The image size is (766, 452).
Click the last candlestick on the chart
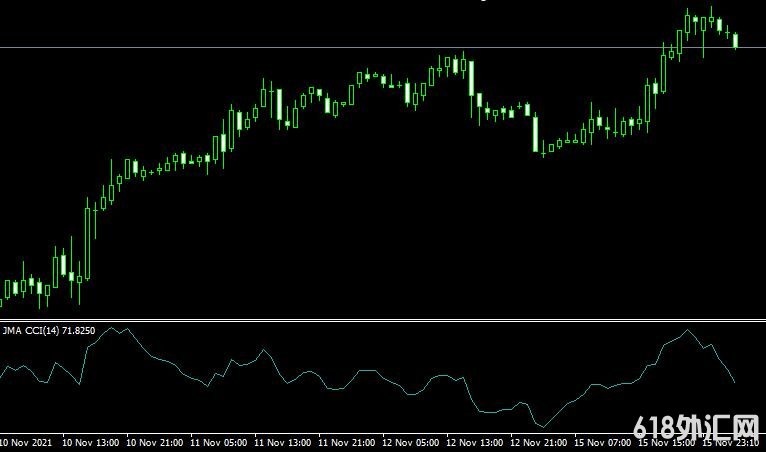pos(736,41)
